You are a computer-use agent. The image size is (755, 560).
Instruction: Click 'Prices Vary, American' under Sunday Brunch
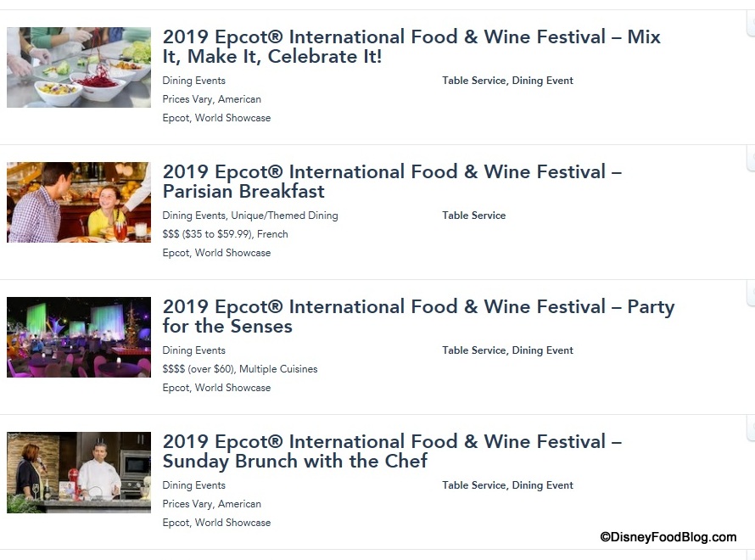(x=212, y=504)
